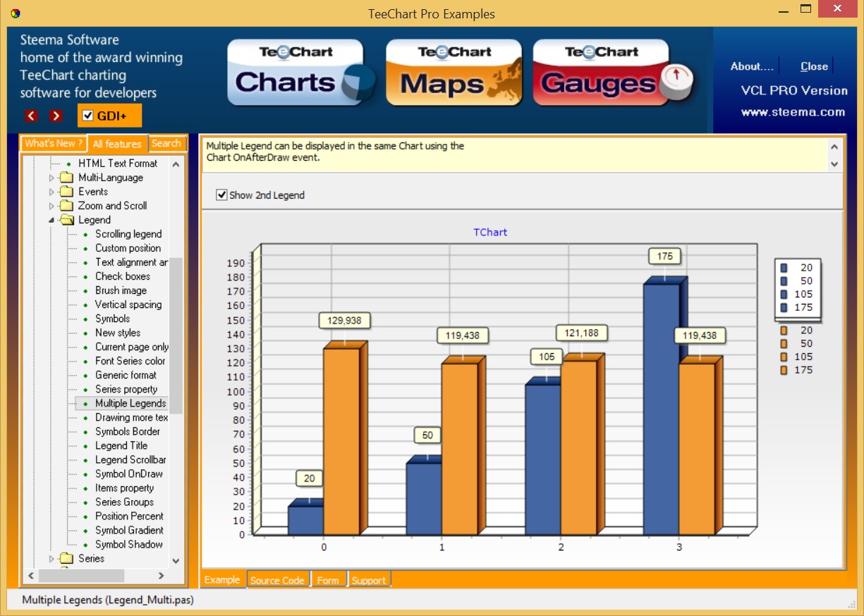Select Scrolling legend example

coord(128,234)
